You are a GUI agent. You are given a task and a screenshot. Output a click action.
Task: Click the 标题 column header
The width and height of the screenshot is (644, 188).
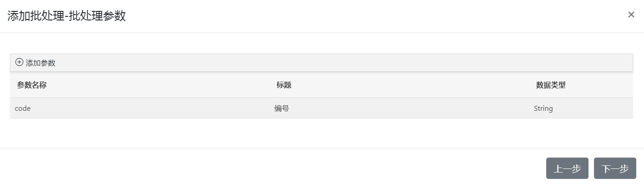coord(284,85)
